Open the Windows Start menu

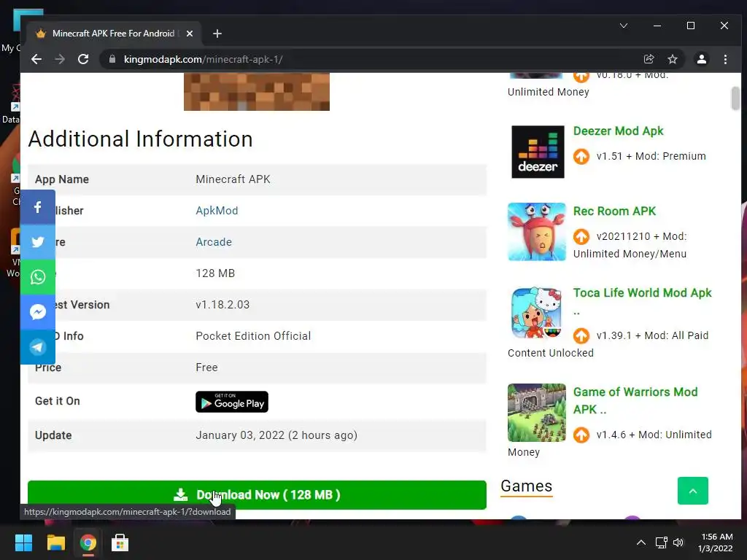(x=23, y=542)
